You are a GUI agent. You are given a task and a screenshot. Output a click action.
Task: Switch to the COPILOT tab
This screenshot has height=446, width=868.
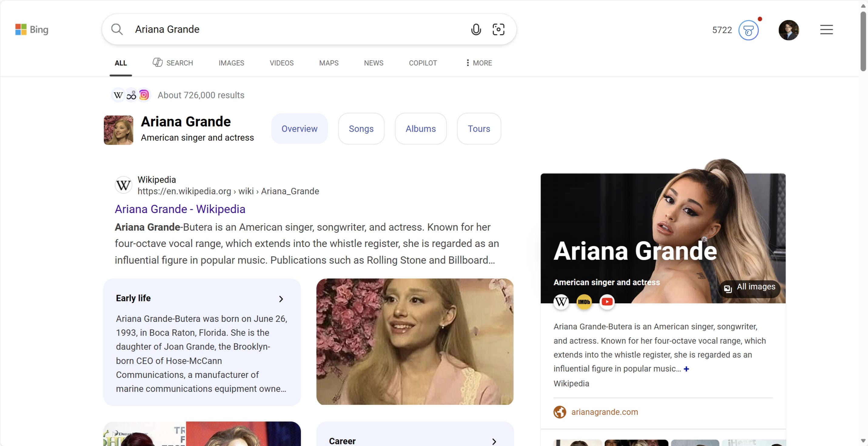pyautogui.click(x=423, y=63)
